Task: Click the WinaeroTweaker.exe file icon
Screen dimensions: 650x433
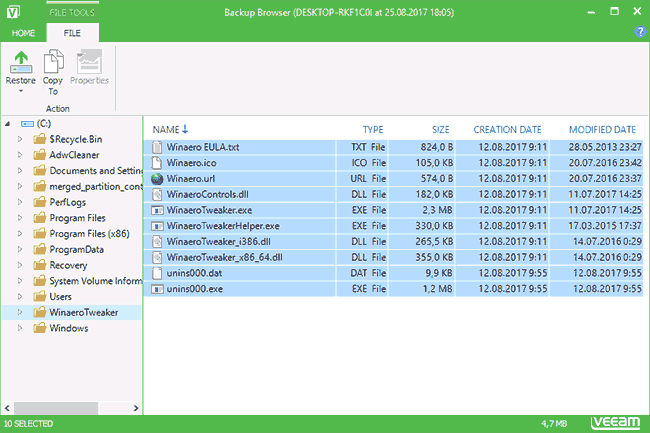Action: (157, 210)
